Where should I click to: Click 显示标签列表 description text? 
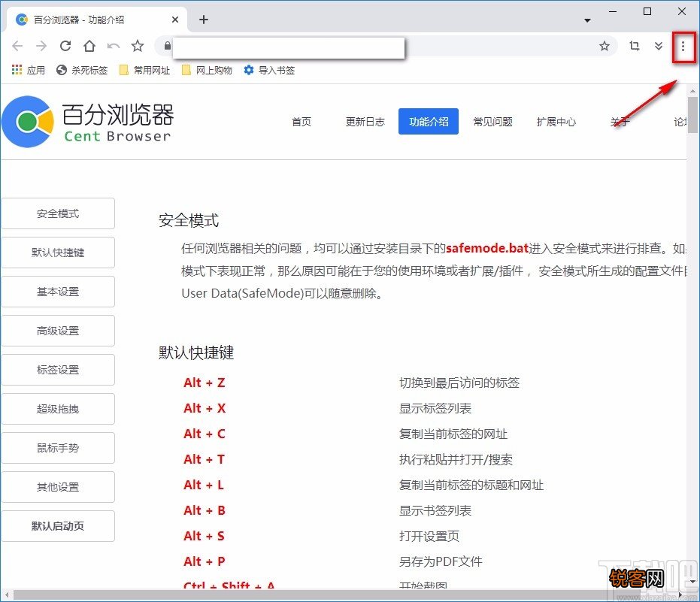pos(435,408)
